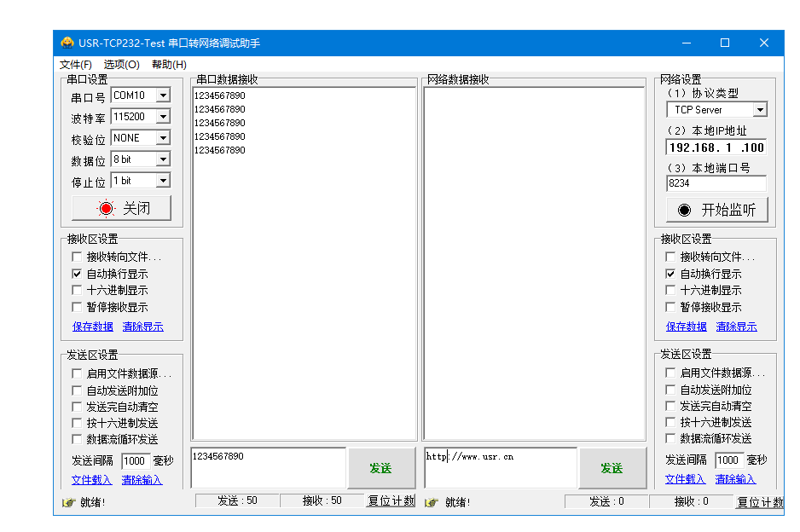This screenshot has width=800, height=532.
Task: Toggle 自动换行显示 in network receive settings
Action: pyautogui.click(x=671, y=274)
